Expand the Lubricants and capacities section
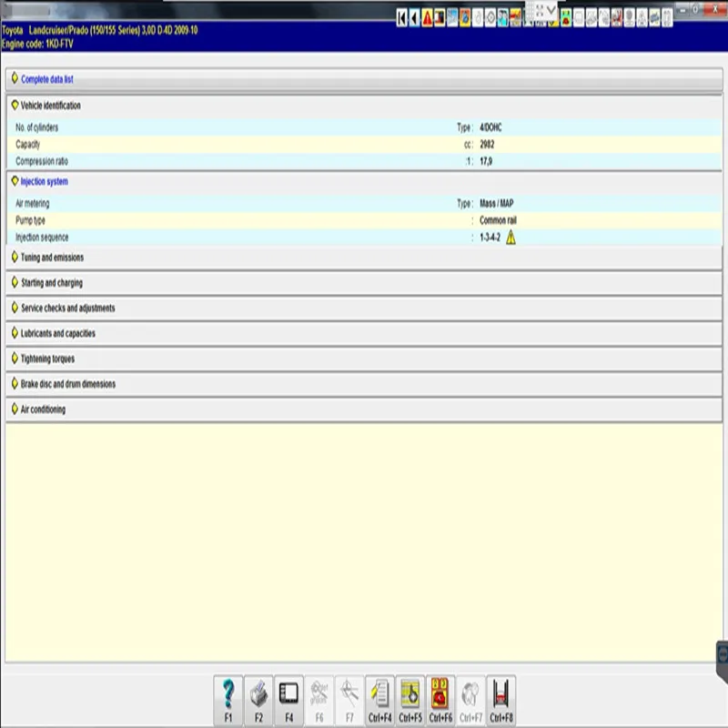Screen dimensions: 728x728 click(364, 333)
